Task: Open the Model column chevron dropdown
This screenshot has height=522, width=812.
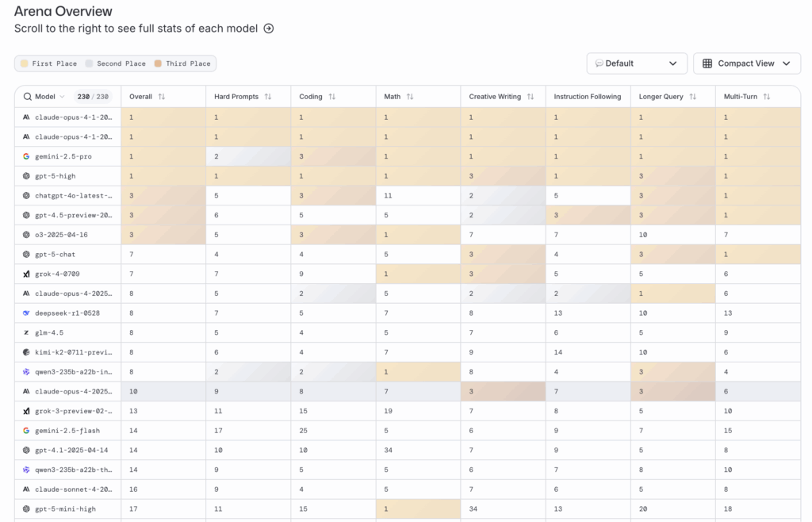Action: tap(63, 97)
